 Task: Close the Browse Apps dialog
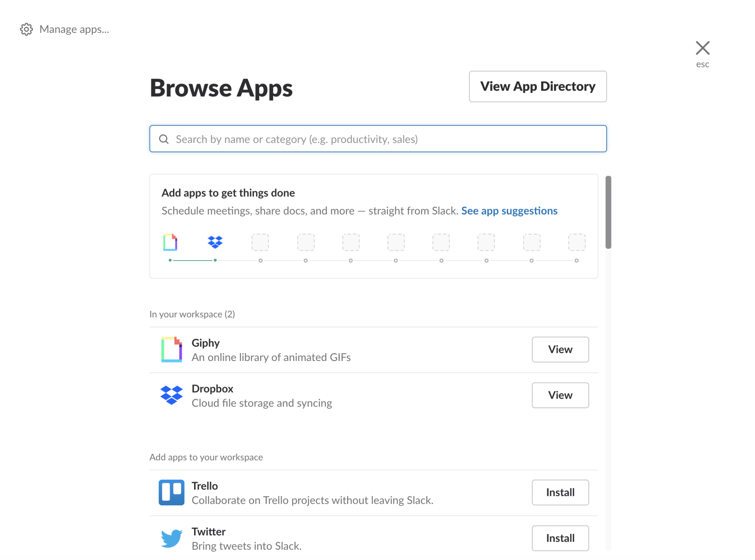(702, 48)
